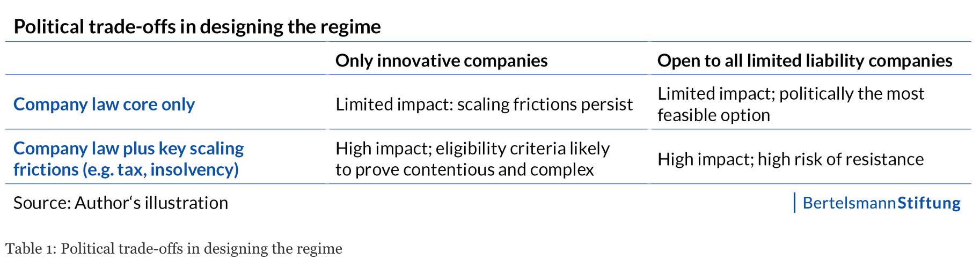Click the blue vertical bar beside the logo

click(x=794, y=203)
